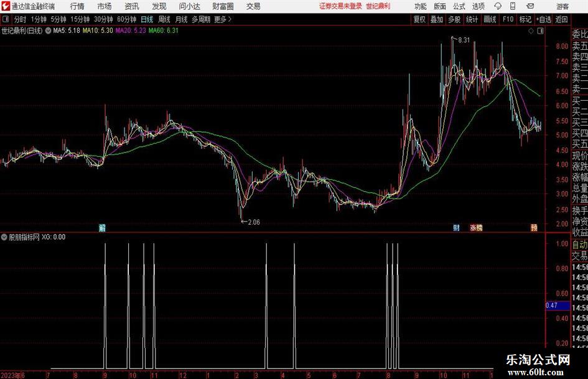
Task: Click the MA60: 6.31 value label
Action: (x=164, y=30)
